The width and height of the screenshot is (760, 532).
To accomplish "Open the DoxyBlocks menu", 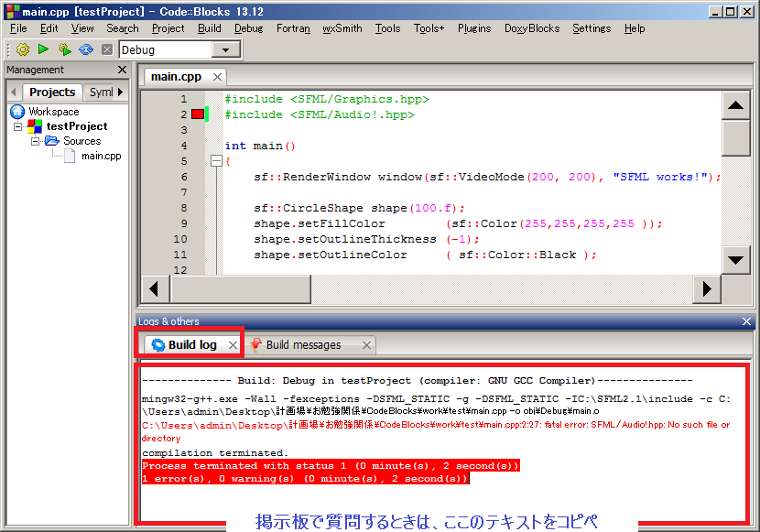I will coord(531,28).
